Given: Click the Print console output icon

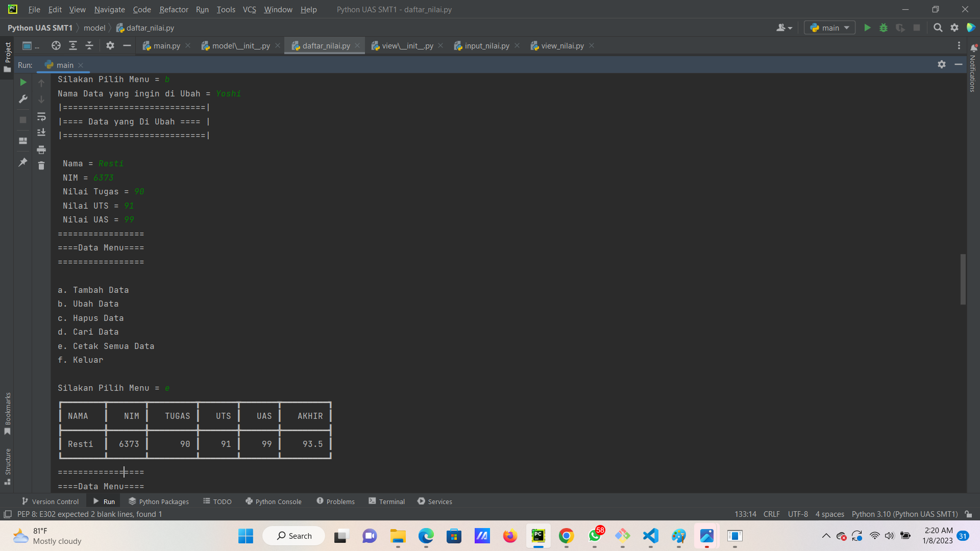Looking at the screenshot, I should tap(41, 149).
